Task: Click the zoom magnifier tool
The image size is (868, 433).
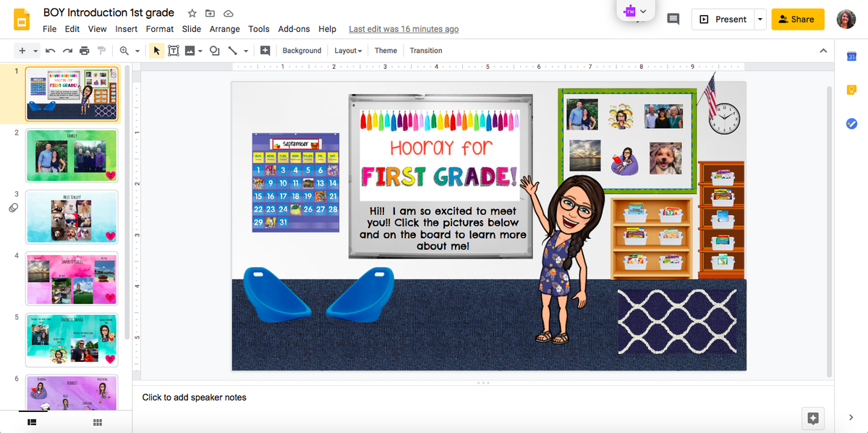Action: pyautogui.click(x=124, y=51)
